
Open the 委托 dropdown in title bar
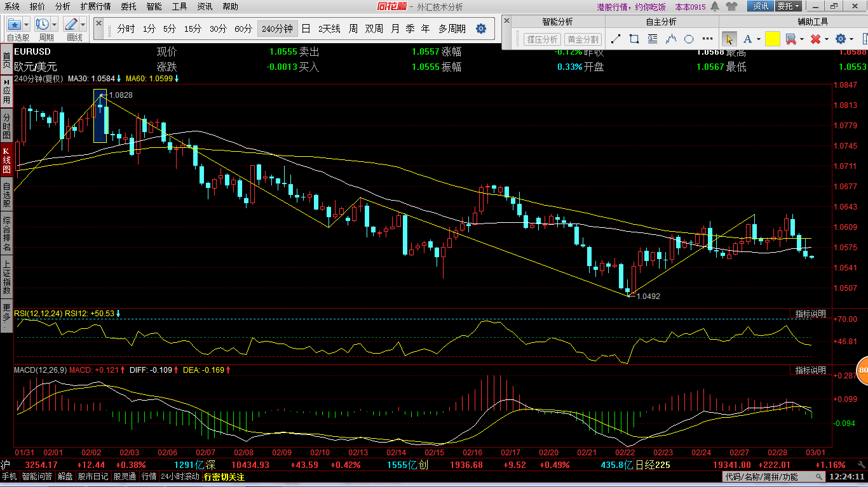tap(789, 6)
